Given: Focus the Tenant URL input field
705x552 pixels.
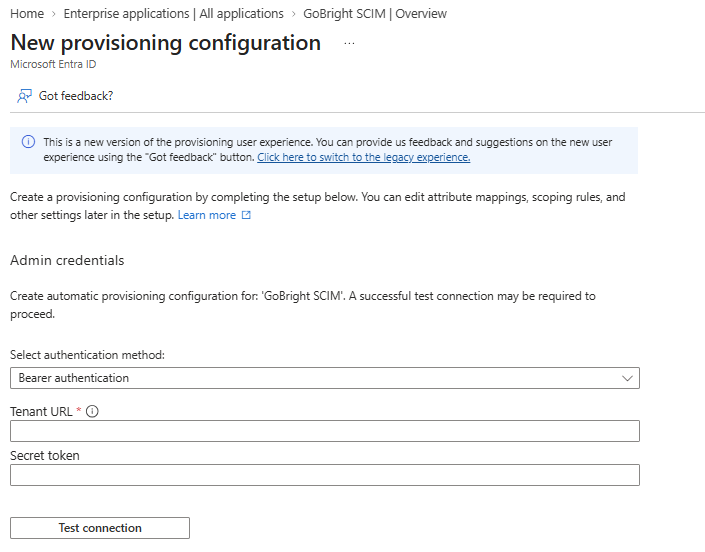Looking at the screenshot, I should pos(325,431).
